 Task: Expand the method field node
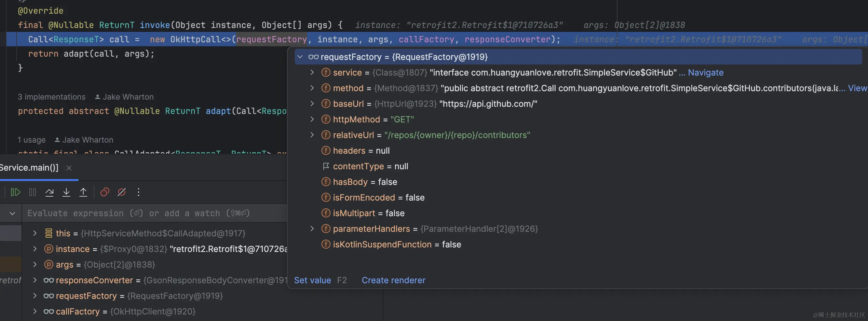tap(312, 88)
